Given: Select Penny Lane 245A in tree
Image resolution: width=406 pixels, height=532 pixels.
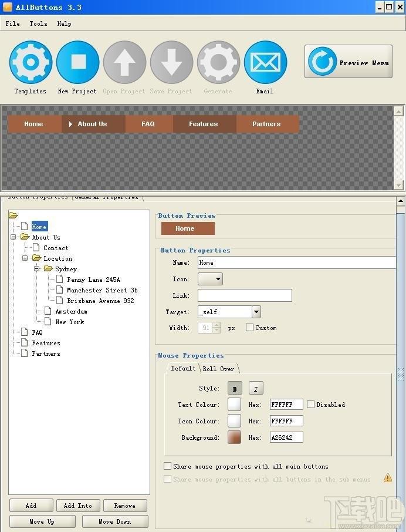Looking at the screenshot, I should (x=93, y=280).
